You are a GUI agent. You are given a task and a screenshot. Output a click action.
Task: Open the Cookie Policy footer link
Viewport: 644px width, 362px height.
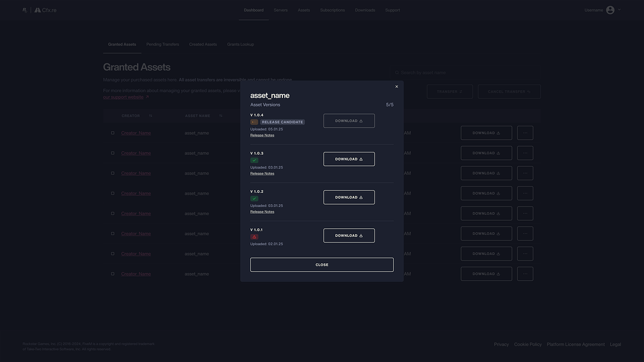click(x=528, y=345)
